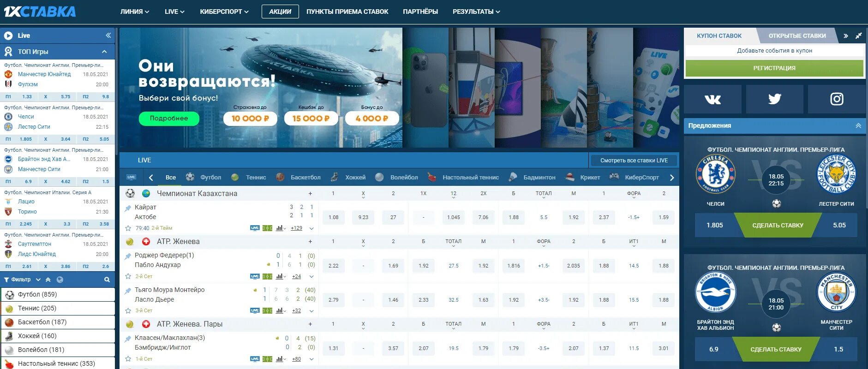Choose 1.805 odds on Челси offer card

(715, 225)
